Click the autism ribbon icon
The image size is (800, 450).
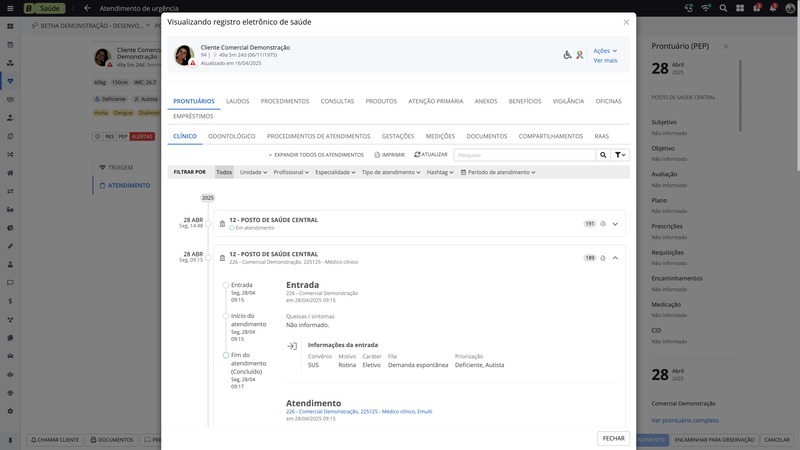tap(579, 55)
